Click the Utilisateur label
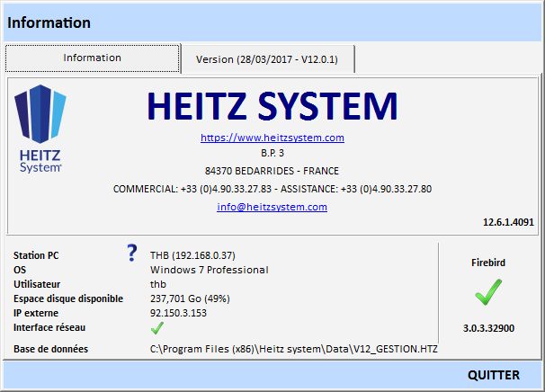Image resolution: width=545 pixels, height=392 pixels. point(37,284)
